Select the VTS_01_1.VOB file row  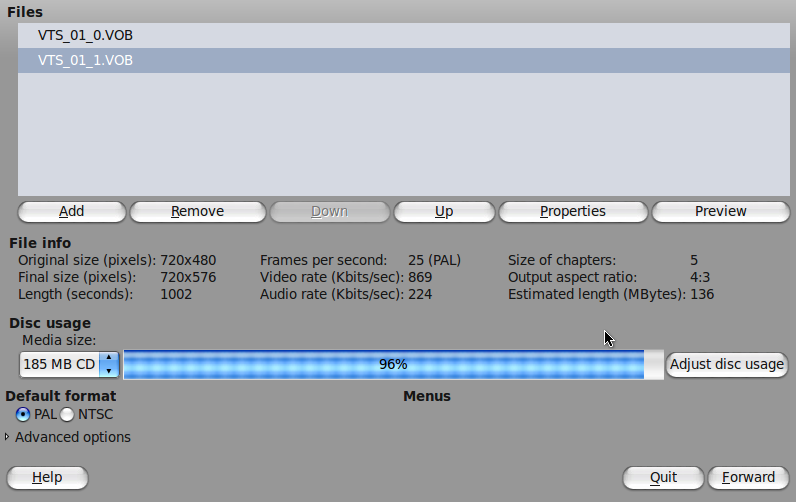pos(404,60)
